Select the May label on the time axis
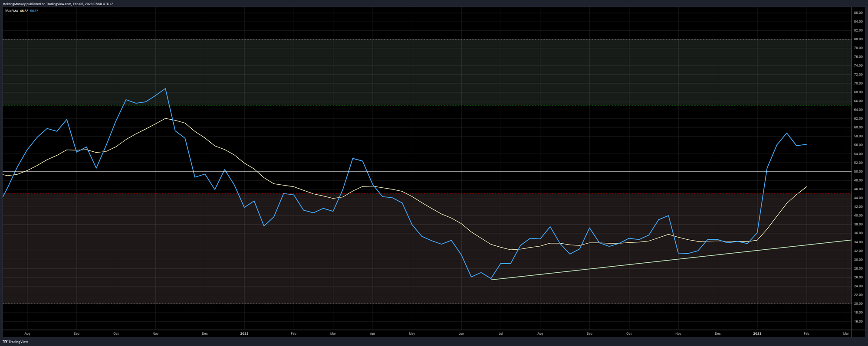 [412, 334]
